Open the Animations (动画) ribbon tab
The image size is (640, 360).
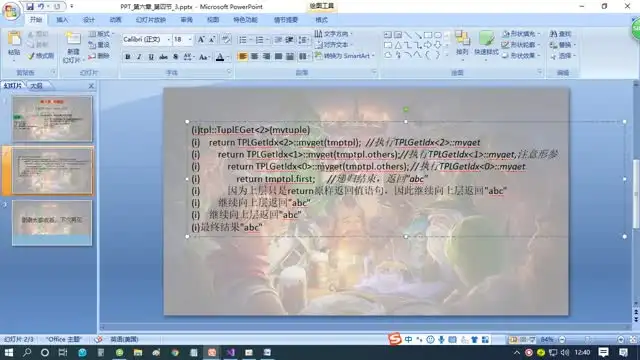pyautogui.click(x=116, y=20)
